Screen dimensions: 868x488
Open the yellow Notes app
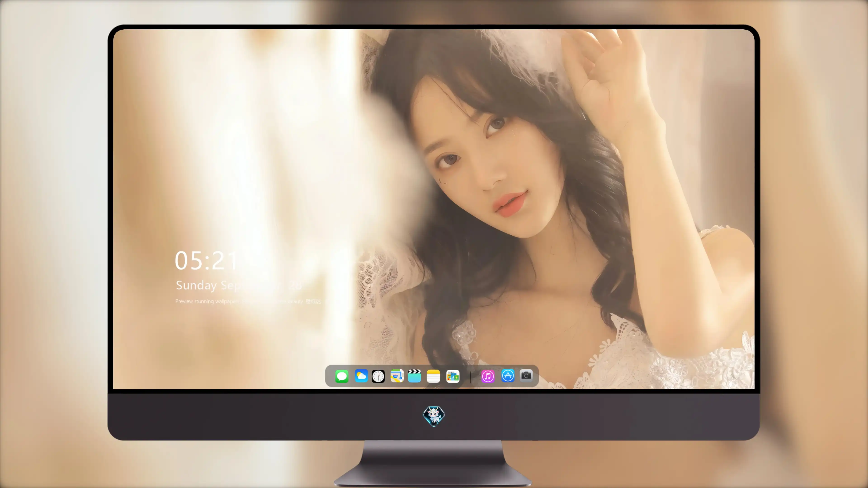coord(433,376)
